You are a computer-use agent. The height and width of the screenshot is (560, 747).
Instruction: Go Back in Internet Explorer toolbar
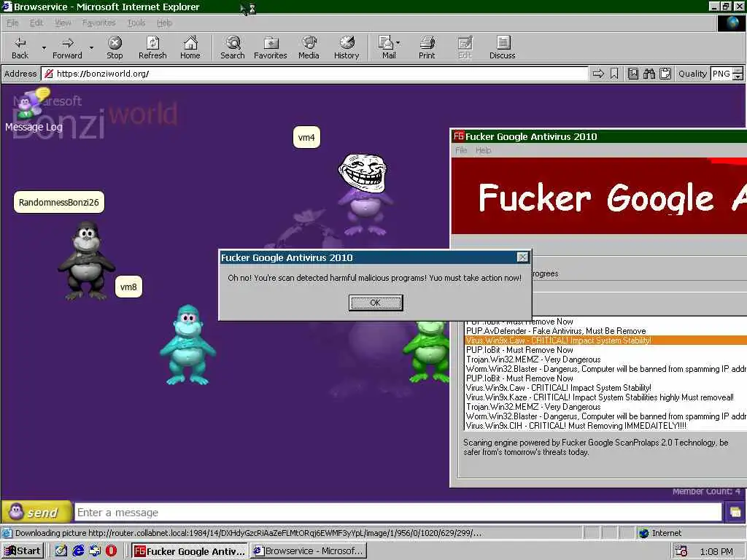[x=20, y=47]
